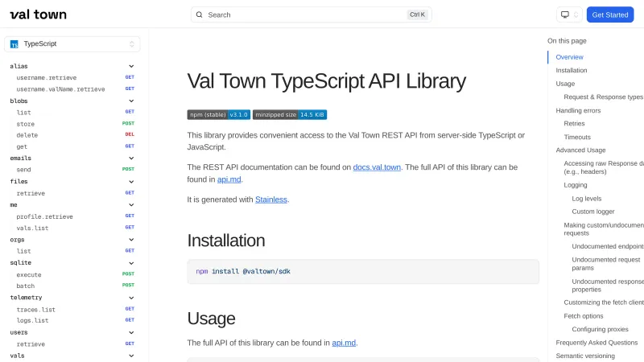The width and height of the screenshot is (644, 362).
Task: Collapse the sqlite section chevron
Action: [x=131, y=263]
